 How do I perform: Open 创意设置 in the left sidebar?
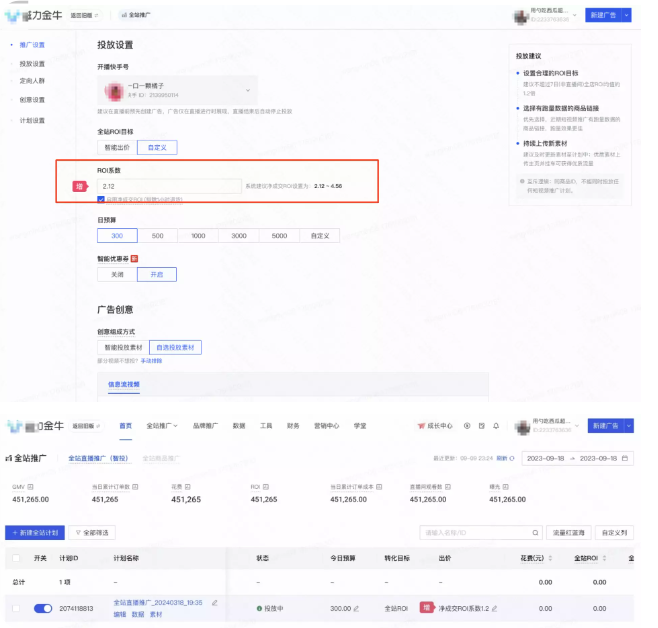pos(32,100)
